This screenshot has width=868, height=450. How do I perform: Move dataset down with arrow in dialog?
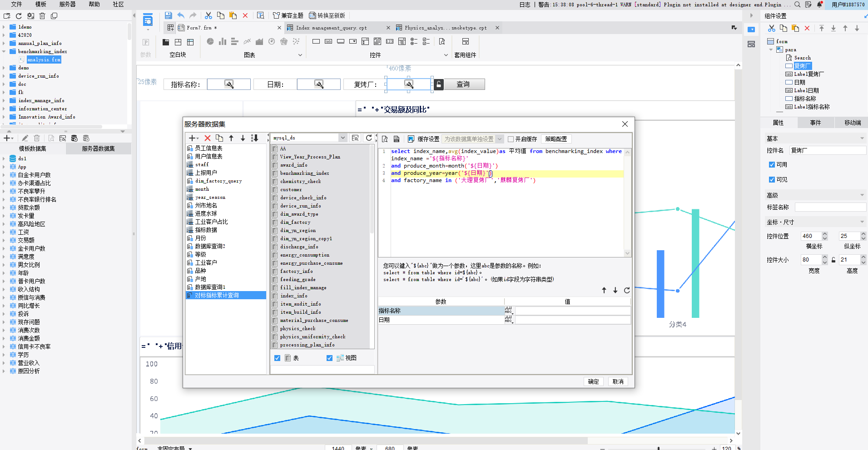pyautogui.click(x=243, y=138)
